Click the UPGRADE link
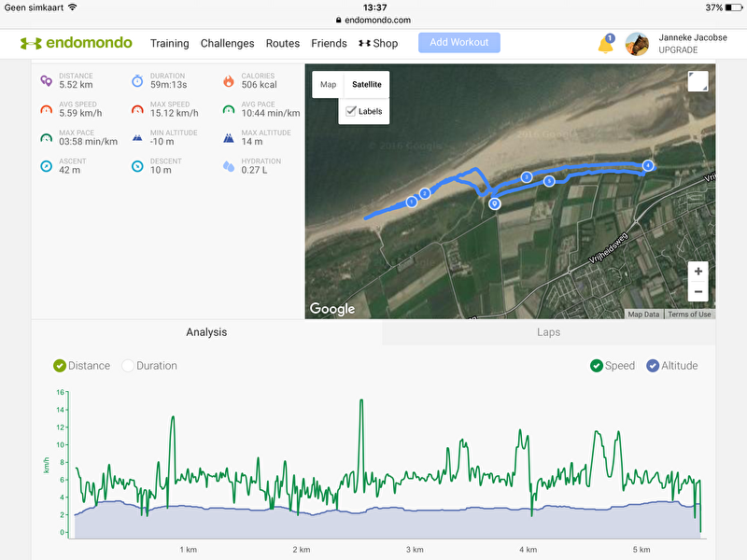Screen dimensions: 747x560 678,49
